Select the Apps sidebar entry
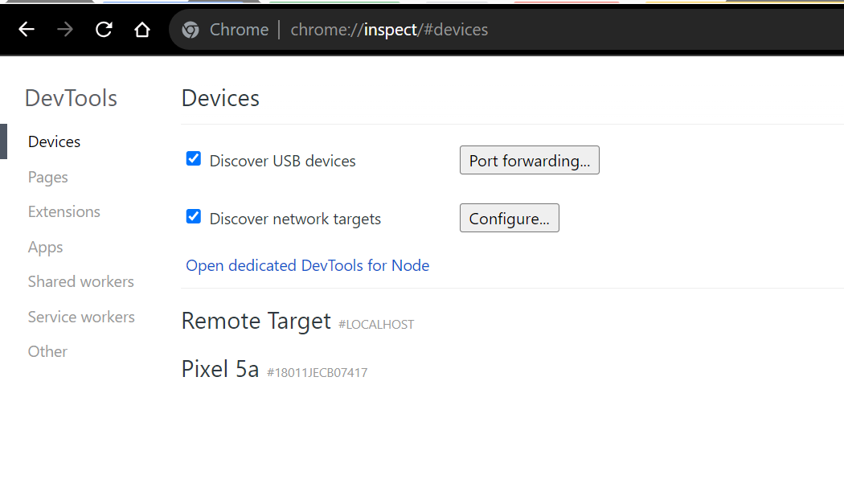Screen dimensions: 844x504 [45, 247]
